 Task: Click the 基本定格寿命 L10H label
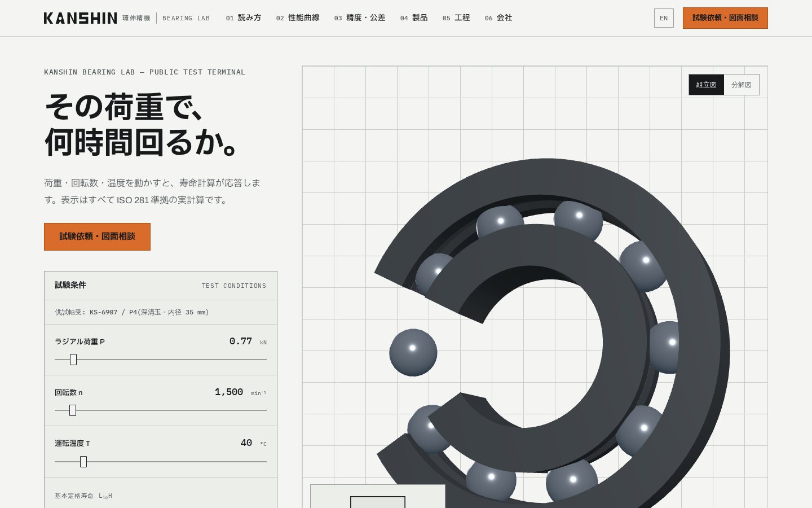[83, 496]
